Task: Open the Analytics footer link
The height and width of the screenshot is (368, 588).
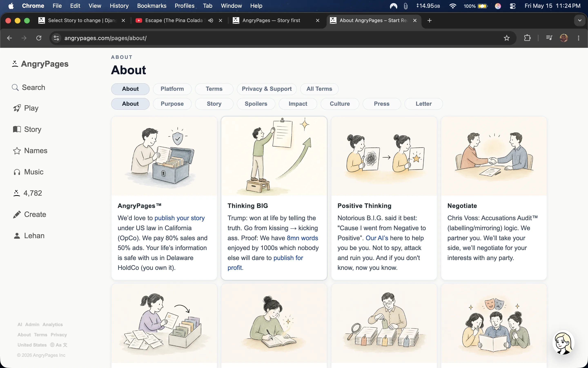Action: click(x=52, y=324)
